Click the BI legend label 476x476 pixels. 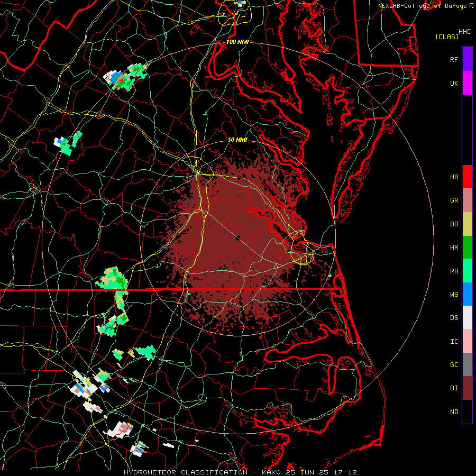point(454,388)
